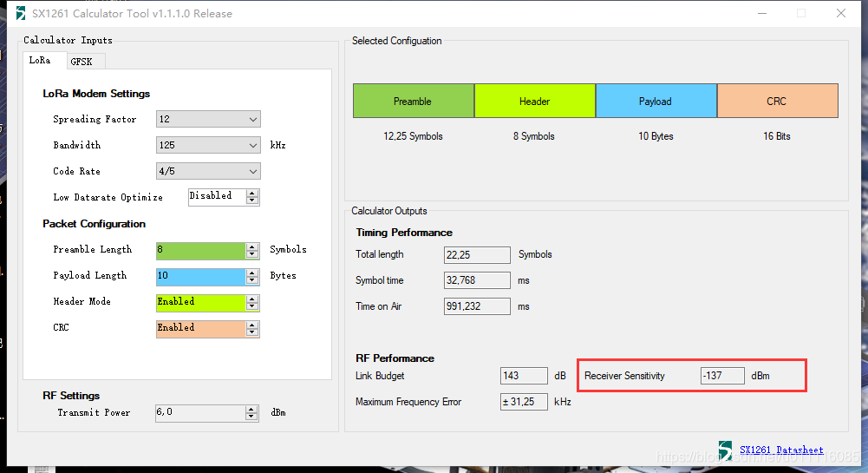Click CRC spinner up arrow
Image resolution: width=868 pixels, height=473 pixels.
pyautogui.click(x=252, y=325)
